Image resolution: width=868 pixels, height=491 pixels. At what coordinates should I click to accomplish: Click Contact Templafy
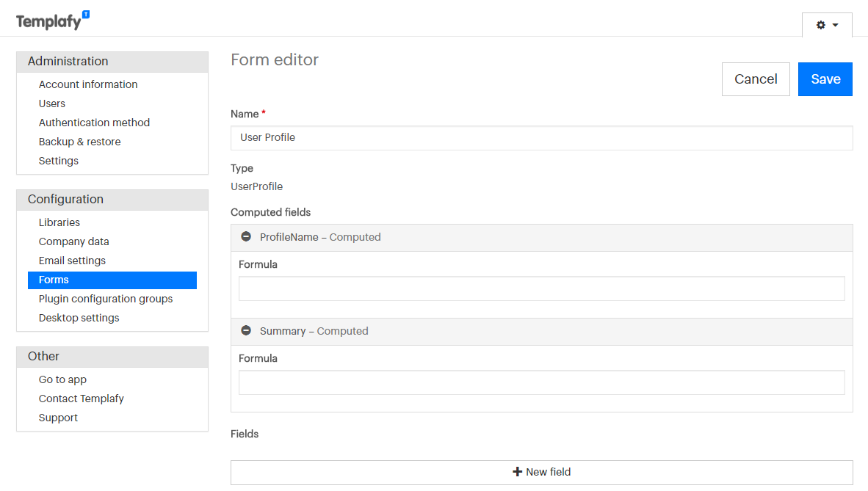coord(81,398)
